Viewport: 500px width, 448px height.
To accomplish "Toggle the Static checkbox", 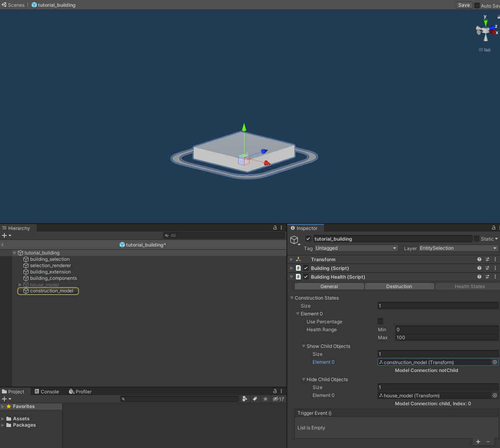I will click(477, 239).
